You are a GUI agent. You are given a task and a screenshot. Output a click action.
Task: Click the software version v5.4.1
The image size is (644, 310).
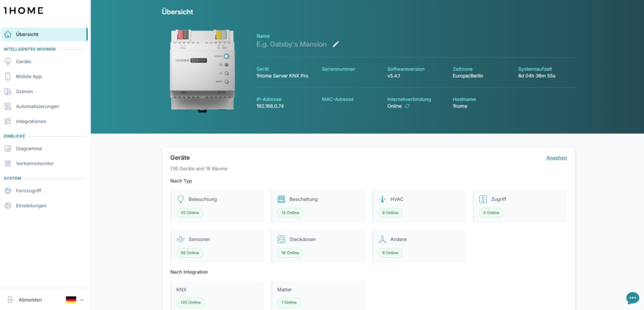pos(394,76)
